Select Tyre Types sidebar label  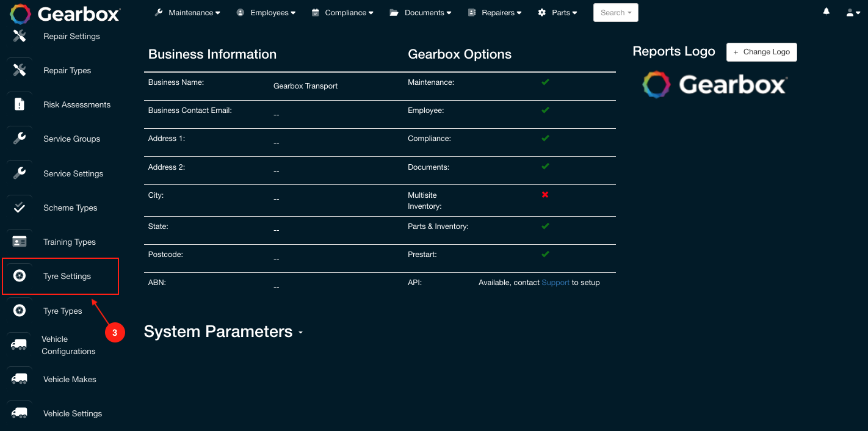(62, 311)
